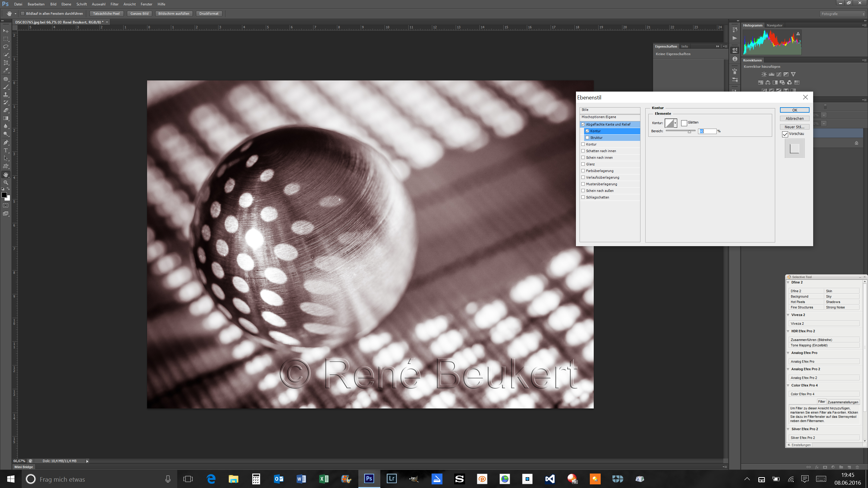Select the Eyedropper tool
This screenshot has width=868, height=488.
pyautogui.click(x=6, y=70)
